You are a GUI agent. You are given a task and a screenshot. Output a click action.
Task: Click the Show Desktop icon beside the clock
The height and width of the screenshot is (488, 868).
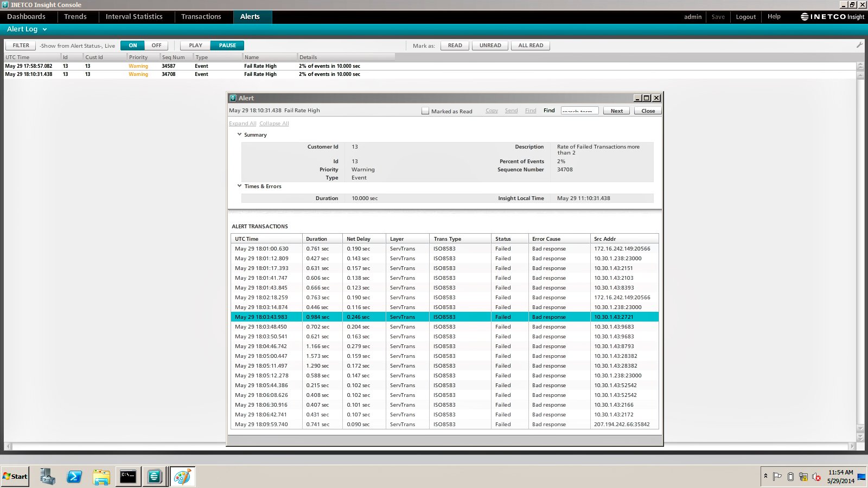(x=861, y=477)
